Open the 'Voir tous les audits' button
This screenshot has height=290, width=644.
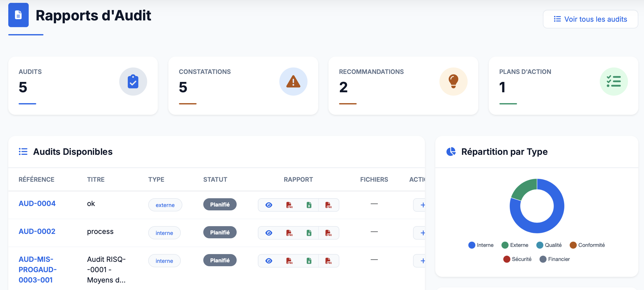(590, 19)
